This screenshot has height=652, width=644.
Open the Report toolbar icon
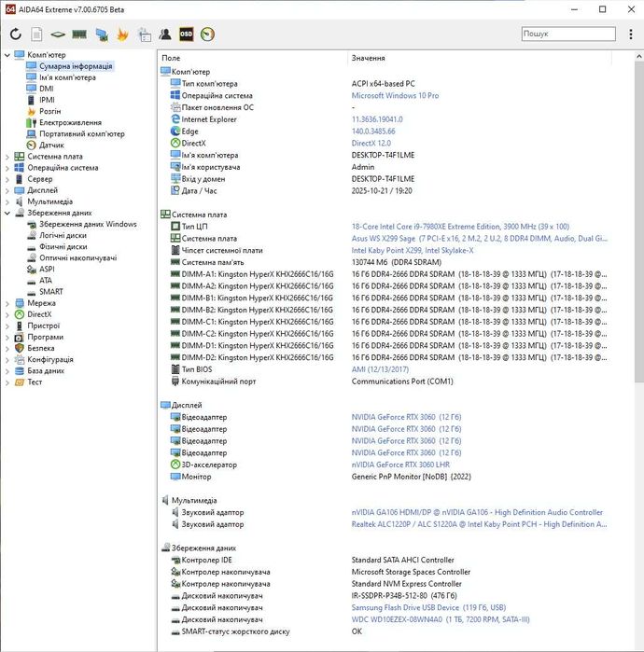(x=36, y=35)
